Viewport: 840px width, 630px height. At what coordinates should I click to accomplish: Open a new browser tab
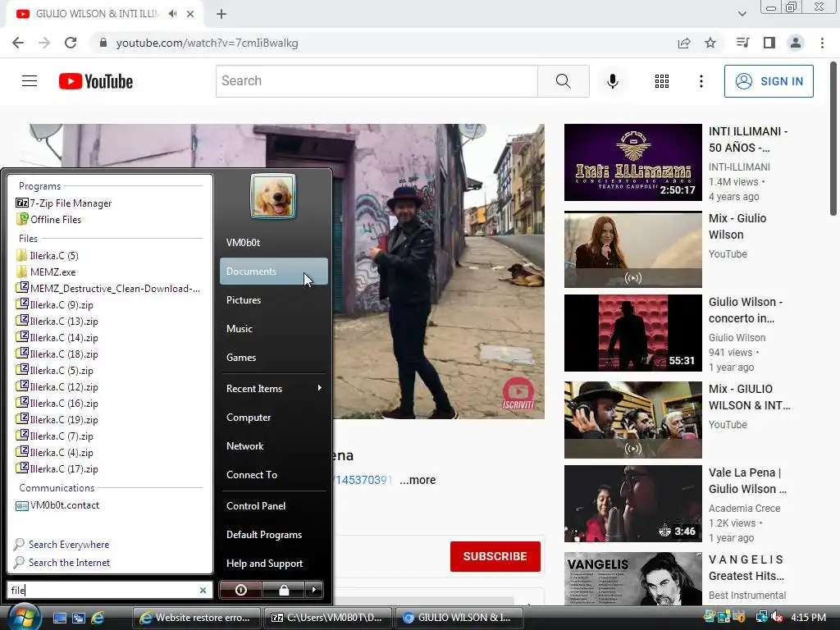[x=221, y=14]
